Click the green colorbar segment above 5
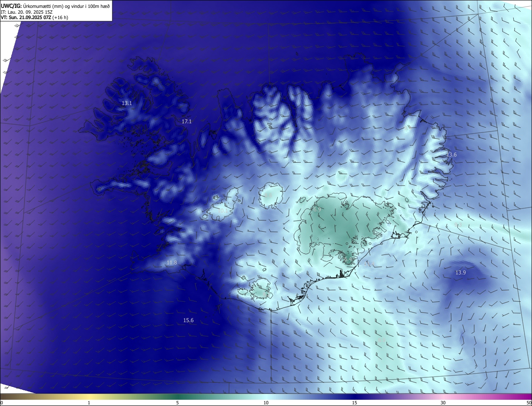Image resolution: width=532 pixels, height=406 pixels. 177,397
